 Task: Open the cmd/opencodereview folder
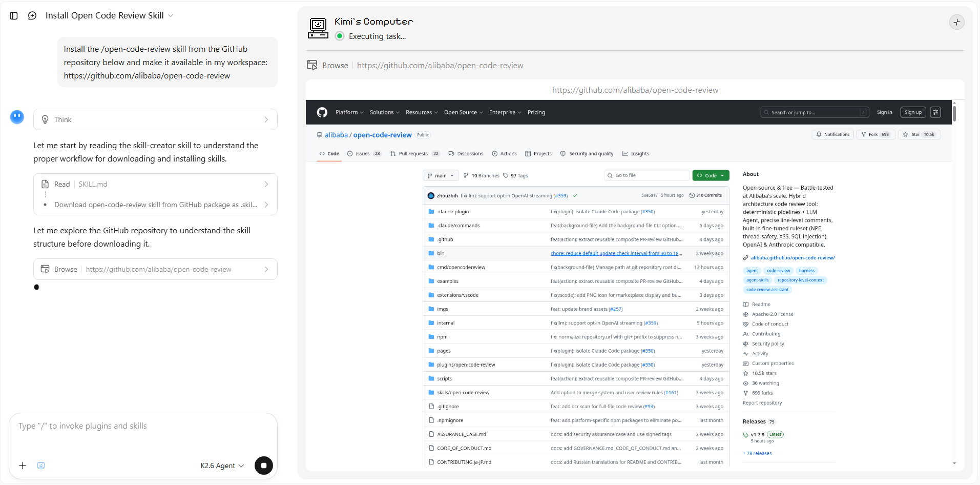coord(461,268)
